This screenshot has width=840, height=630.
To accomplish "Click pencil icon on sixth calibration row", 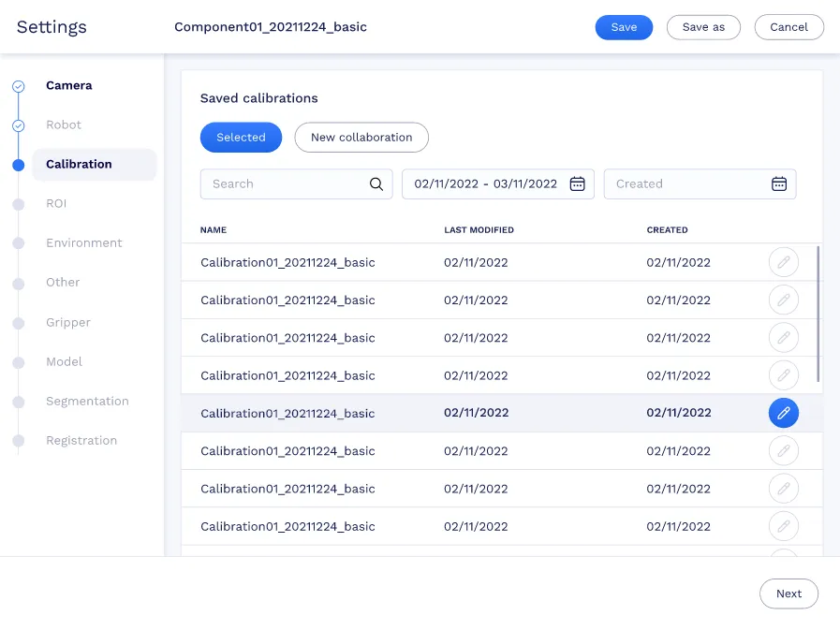I will [x=783, y=450].
